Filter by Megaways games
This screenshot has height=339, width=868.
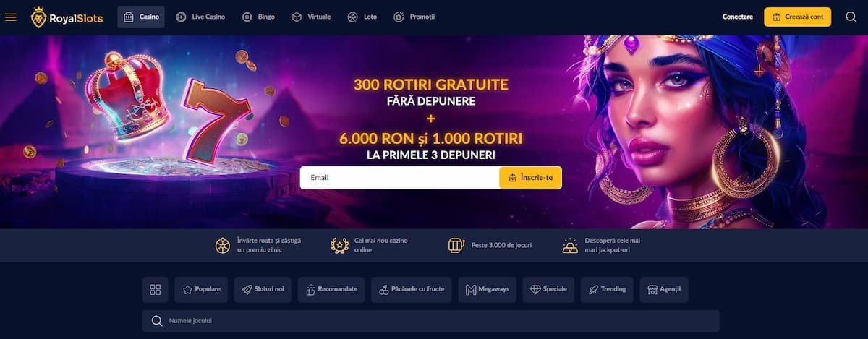click(488, 290)
